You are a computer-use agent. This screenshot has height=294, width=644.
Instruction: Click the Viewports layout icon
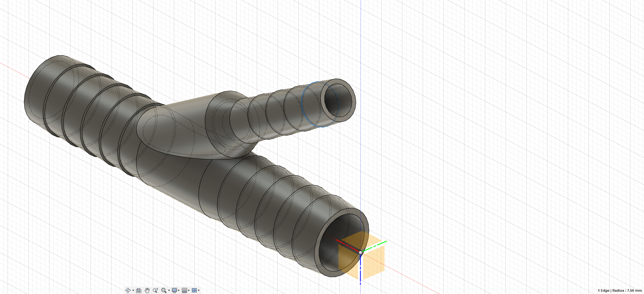[194, 290]
